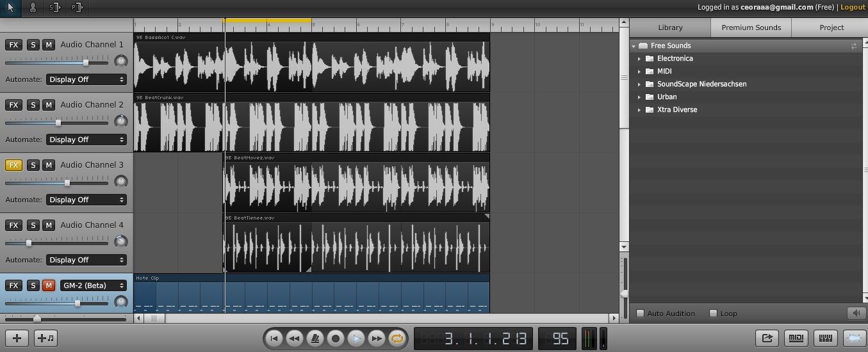Enable the Loop checkbox in library

click(x=713, y=314)
